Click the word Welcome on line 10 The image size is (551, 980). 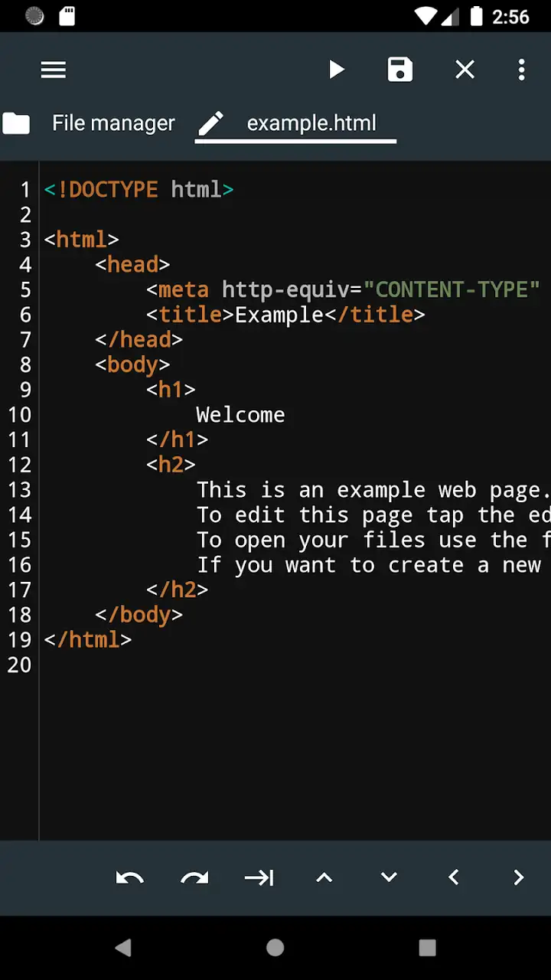click(x=240, y=415)
